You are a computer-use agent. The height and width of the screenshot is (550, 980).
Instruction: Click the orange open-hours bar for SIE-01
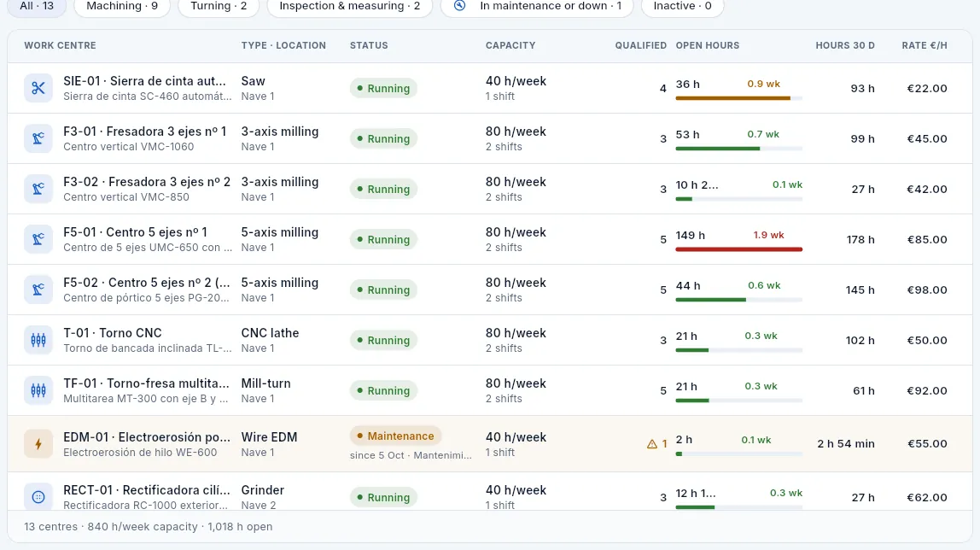tap(733, 98)
